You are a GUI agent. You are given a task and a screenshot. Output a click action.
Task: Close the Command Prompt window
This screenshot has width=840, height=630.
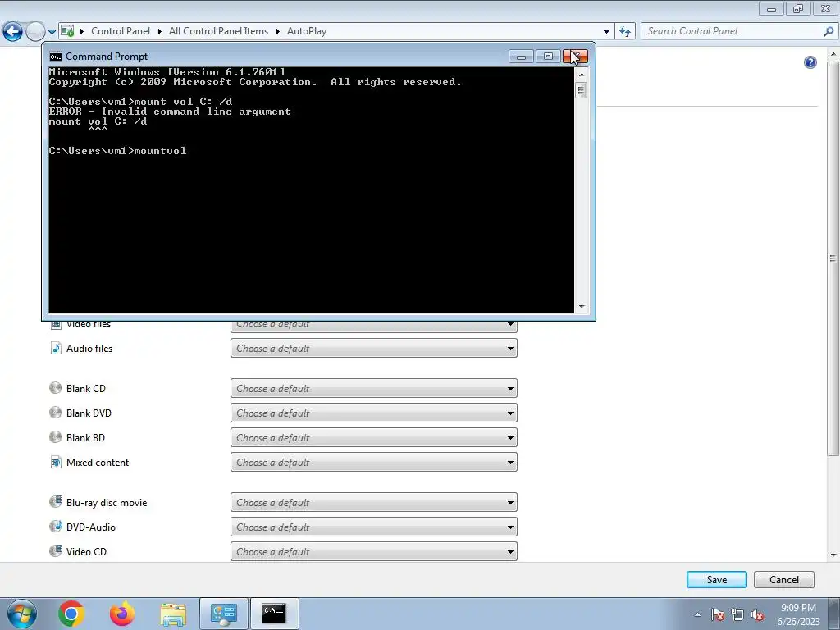point(575,57)
